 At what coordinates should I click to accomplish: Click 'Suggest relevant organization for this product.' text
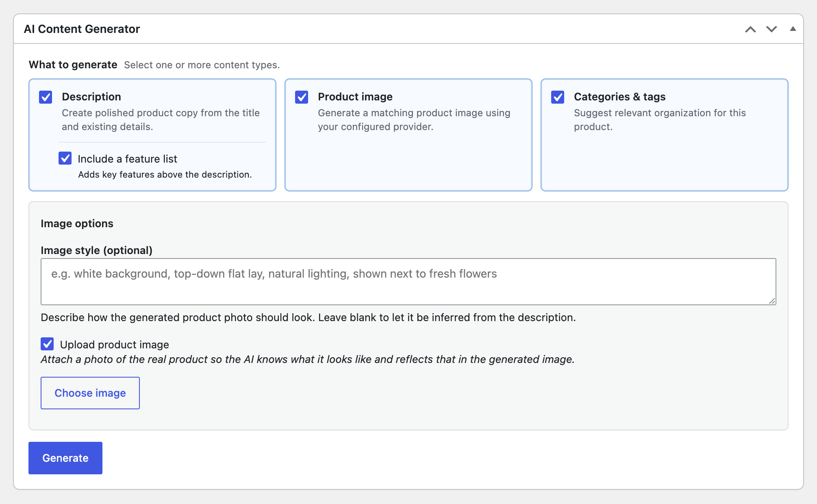pyautogui.click(x=660, y=120)
